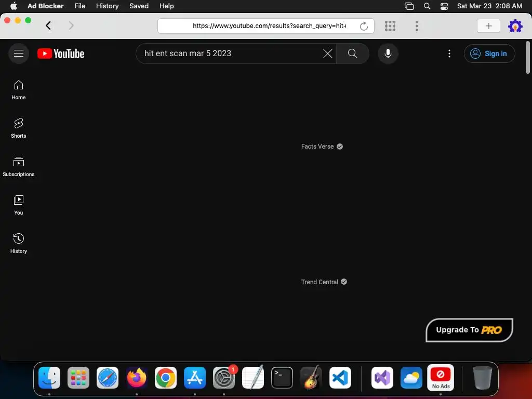Open Visual Studio purple icon in Dock
This screenshot has height=399, width=532.
[x=382, y=378]
